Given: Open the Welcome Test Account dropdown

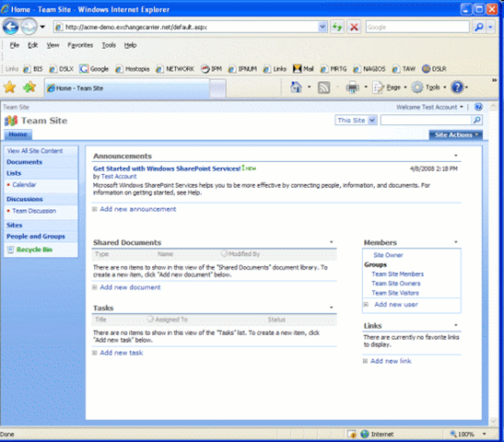Looking at the screenshot, I should tap(429, 107).
